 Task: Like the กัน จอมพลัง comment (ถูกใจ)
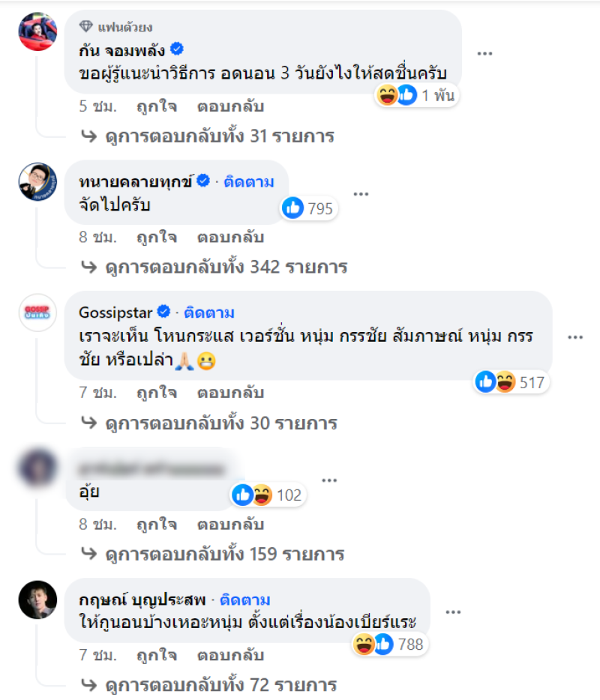click(x=156, y=106)
